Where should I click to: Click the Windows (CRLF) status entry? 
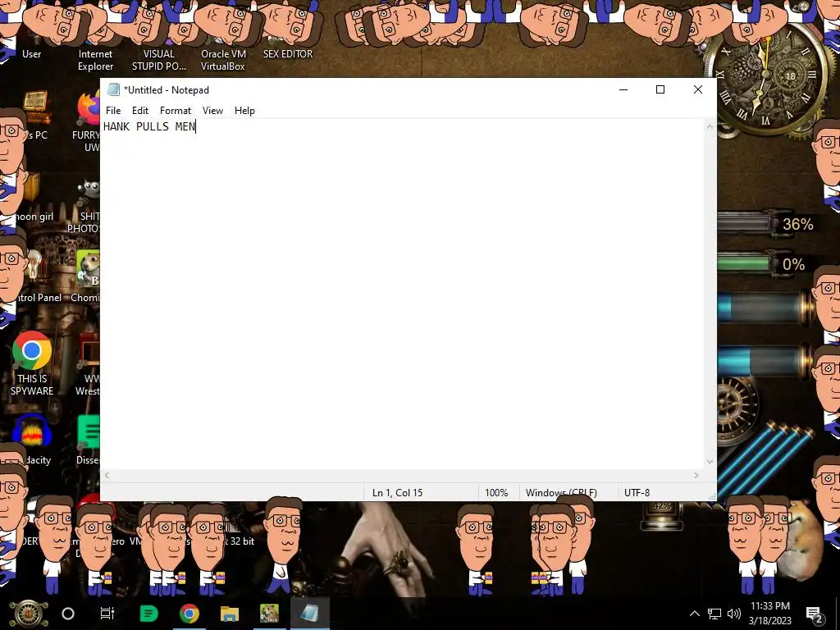[x=561, y=492]
